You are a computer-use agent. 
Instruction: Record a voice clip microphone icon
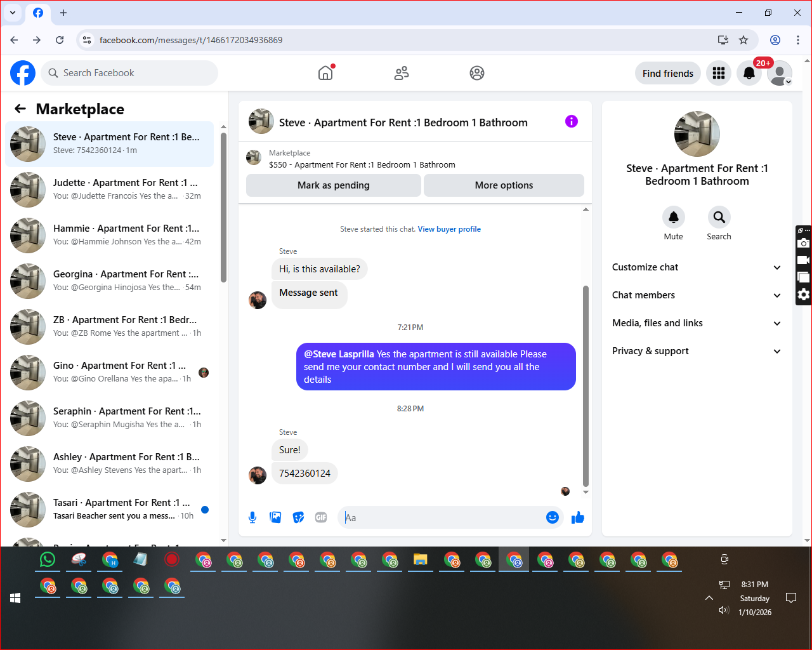[252, 517]
